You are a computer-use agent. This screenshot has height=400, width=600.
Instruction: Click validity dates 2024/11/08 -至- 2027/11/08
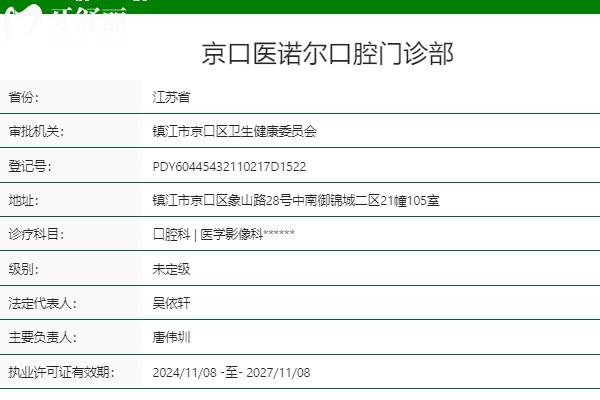(231, 372)
